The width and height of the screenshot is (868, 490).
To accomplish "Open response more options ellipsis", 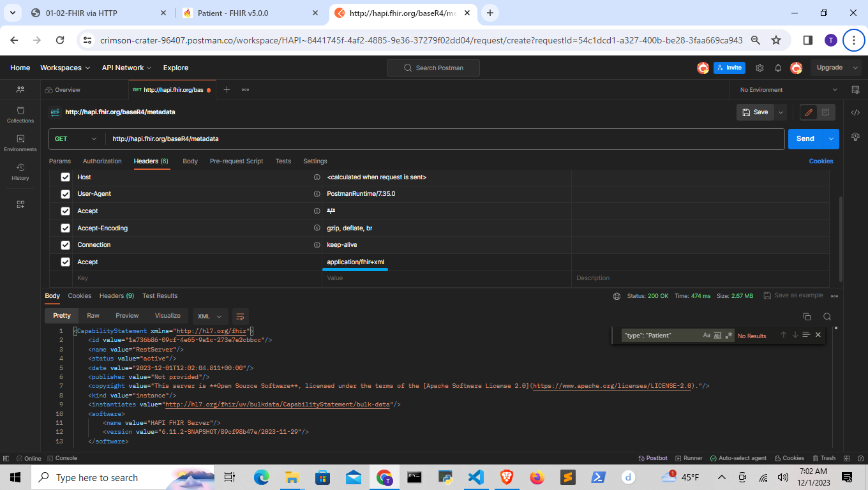I will click(x=834, y=296).
